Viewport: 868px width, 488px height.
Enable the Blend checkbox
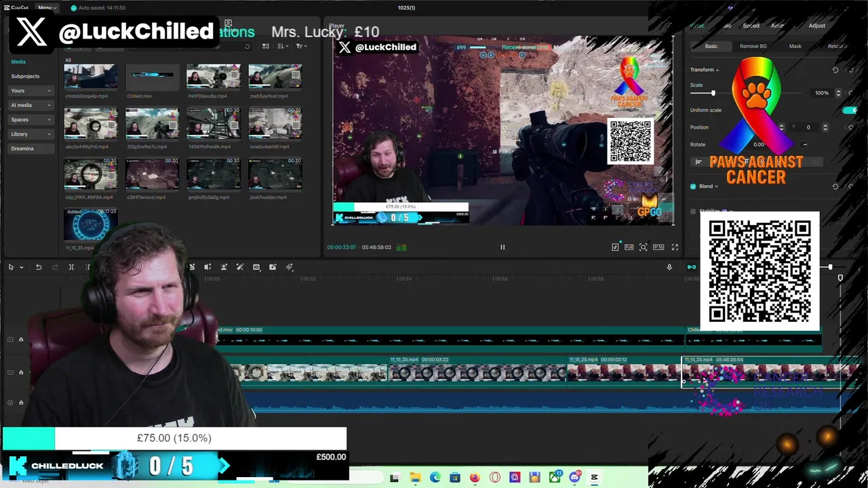pos(693,186)
